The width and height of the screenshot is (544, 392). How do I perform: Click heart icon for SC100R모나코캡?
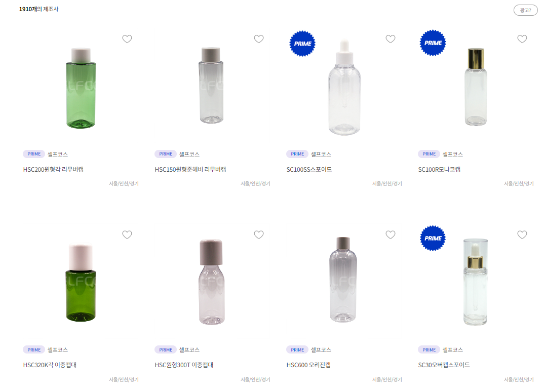522,39
